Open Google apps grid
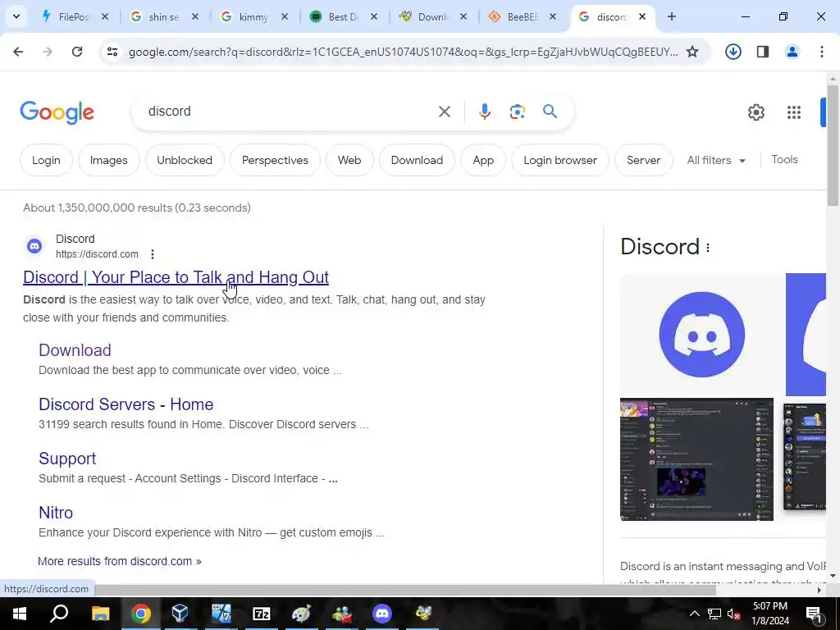Image resolution: width=840 pixels, height=630 pixels. [793, 112]
